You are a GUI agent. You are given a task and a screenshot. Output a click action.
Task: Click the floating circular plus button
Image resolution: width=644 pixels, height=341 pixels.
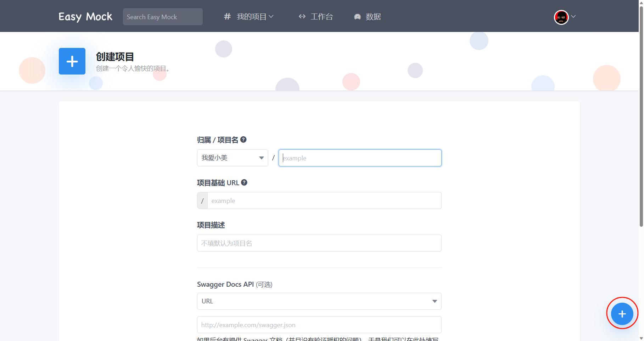coord(622,314)
